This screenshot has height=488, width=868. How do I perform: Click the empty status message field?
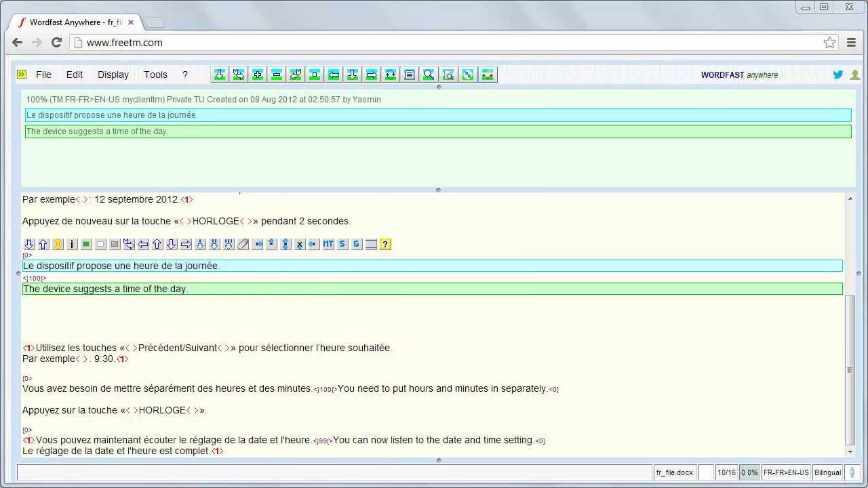point(334,472)
